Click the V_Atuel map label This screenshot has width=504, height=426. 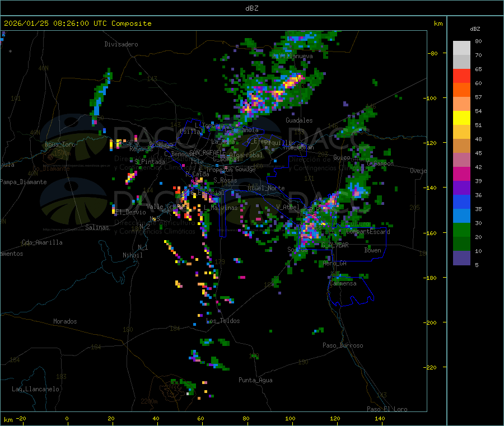[x=288, y=207]
